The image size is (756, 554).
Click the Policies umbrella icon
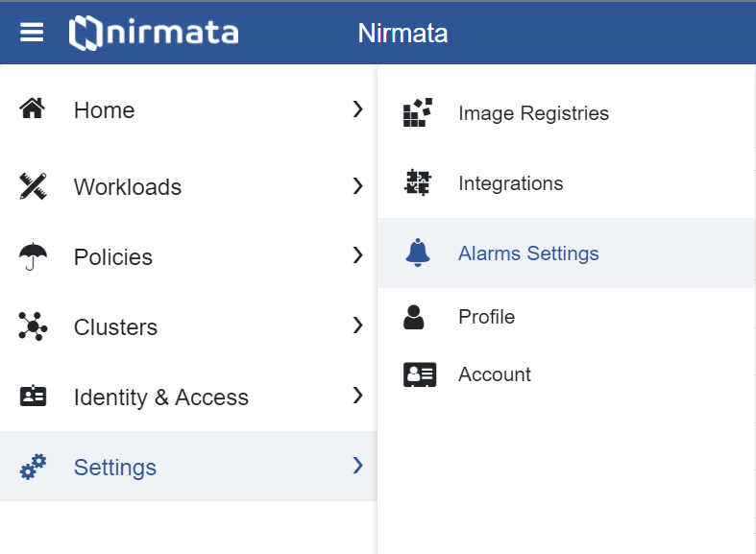pos(33,256)
